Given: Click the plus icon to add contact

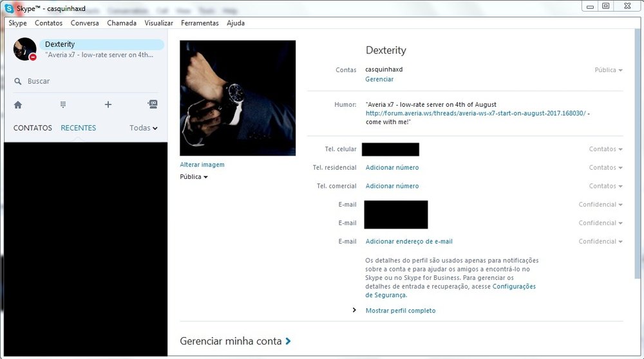Looking at the screenshot, I should pos(108,105).
